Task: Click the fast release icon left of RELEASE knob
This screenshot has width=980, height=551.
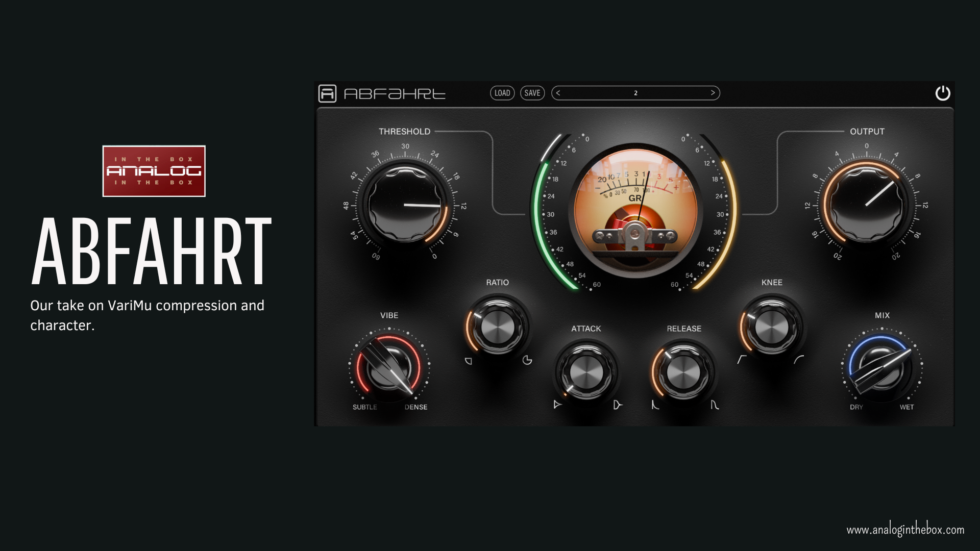Action: [x=655, y=405]
